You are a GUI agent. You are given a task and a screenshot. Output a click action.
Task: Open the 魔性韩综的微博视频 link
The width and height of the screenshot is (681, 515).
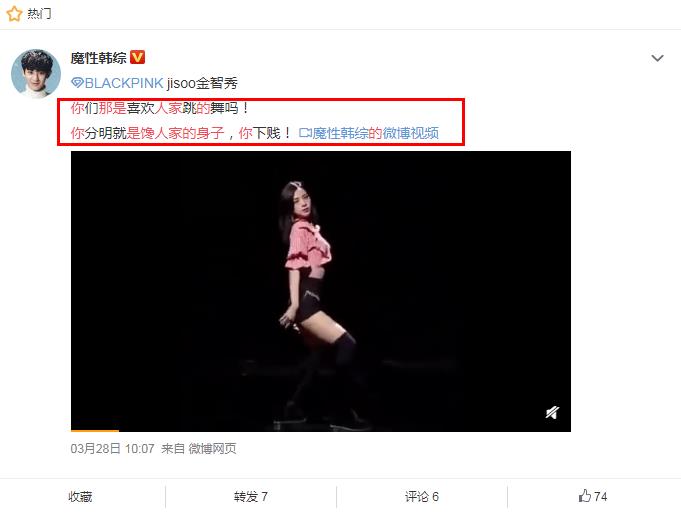[x=376, y=133]
